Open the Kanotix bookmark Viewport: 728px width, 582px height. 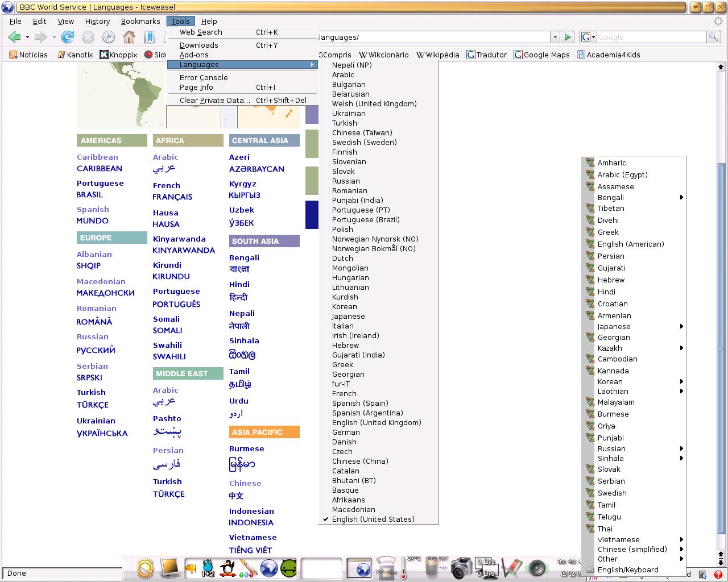click(75, 55)
